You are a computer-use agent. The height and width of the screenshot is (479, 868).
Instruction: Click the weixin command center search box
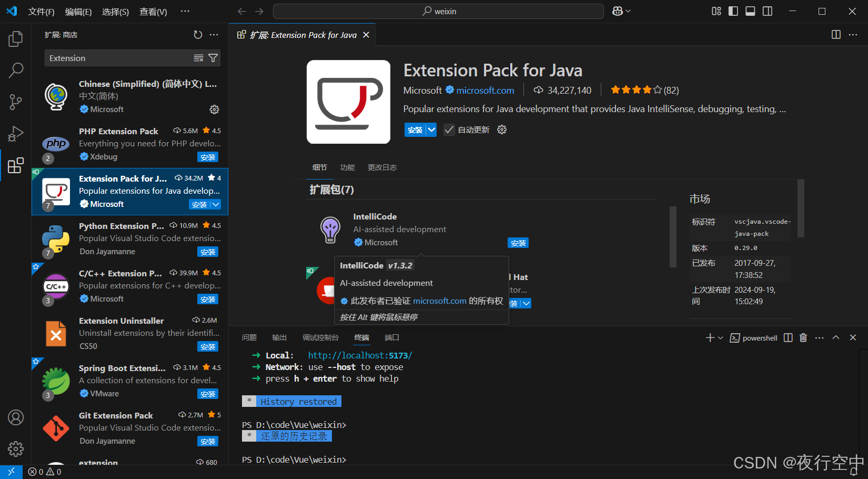(x=438, y=11)
